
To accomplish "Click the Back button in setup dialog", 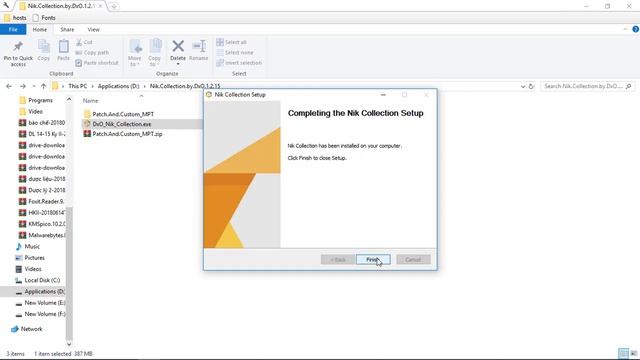I will pyautogui.click(x=338, y=260).
